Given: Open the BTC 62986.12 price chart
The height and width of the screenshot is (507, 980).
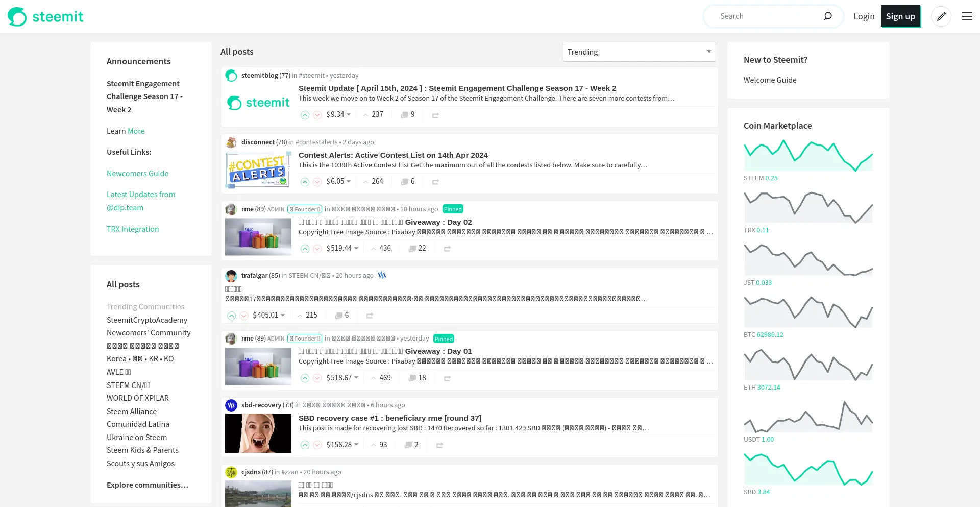Looking at the screenshot, I should [x=808, y=312].
